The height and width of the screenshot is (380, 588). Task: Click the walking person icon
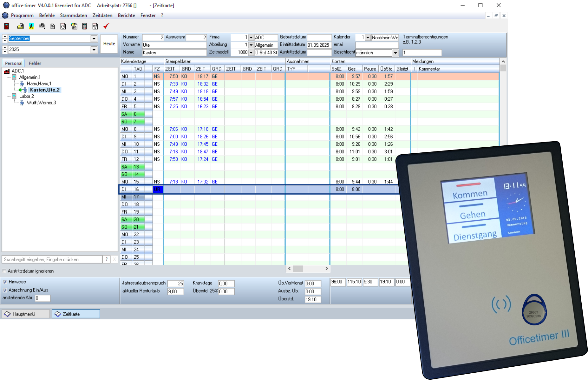[31, 26]
